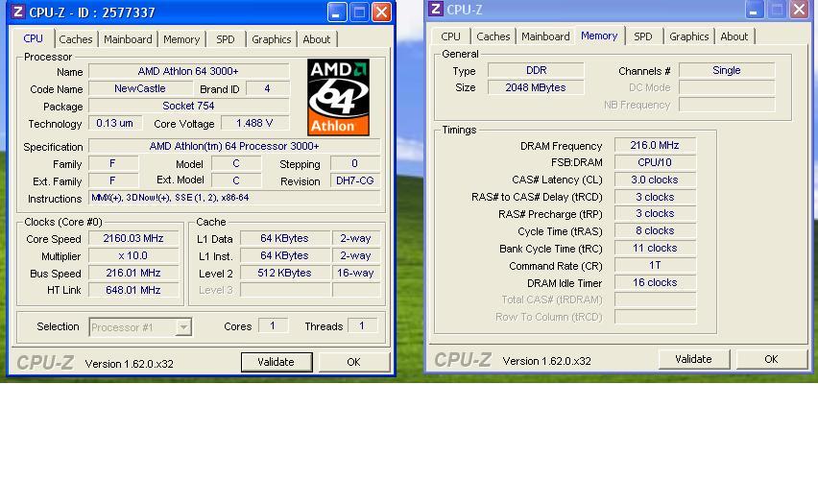The height and width of the screenshot is (504, 818).
Task: Click the processor Name field AMD Athlon 64 3000+
Action: (188, 71)
